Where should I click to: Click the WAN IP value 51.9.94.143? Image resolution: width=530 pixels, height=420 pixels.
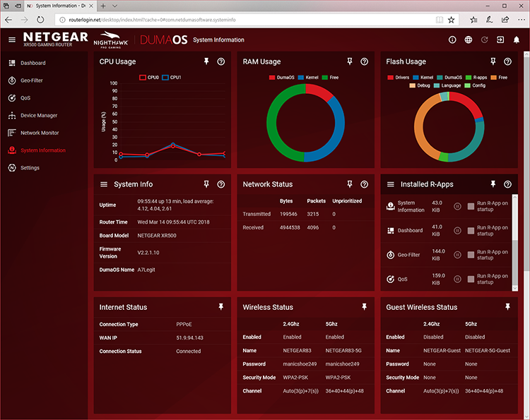point(189,337)
